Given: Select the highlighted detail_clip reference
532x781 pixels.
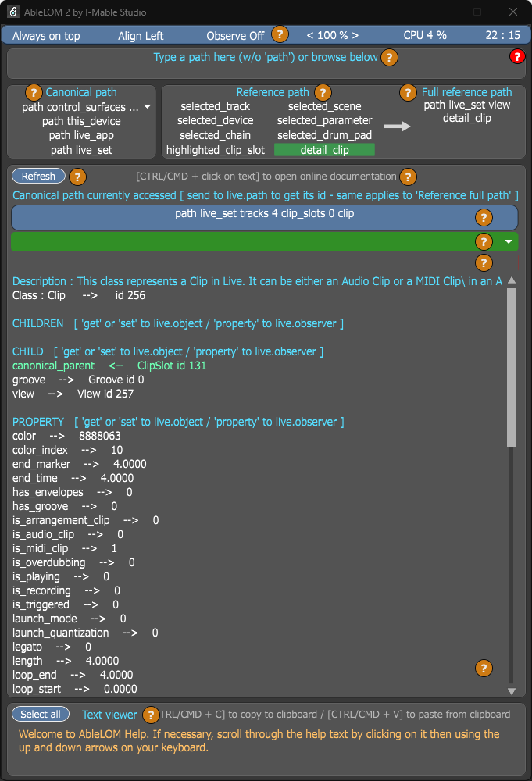Looking at the screenshot, I should click(324, 150).
